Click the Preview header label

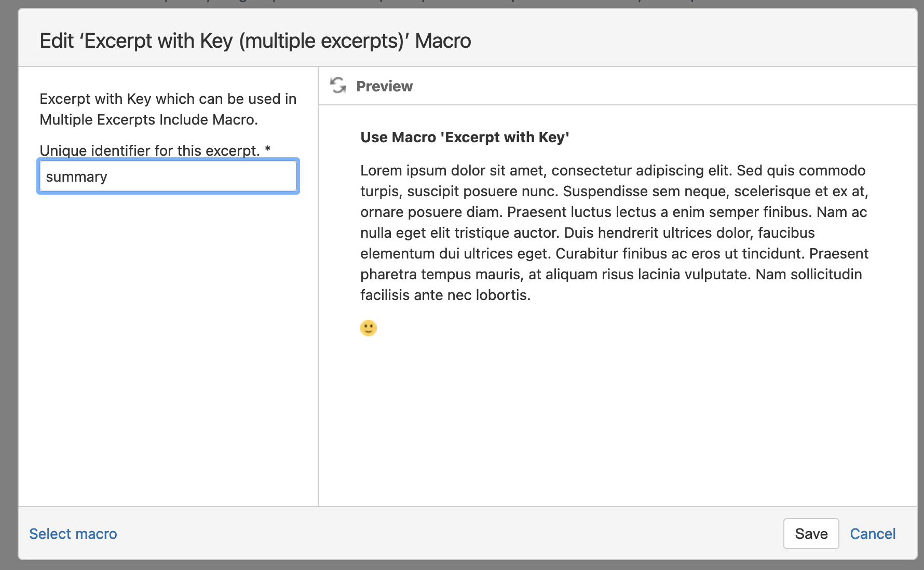pos(384,86)
